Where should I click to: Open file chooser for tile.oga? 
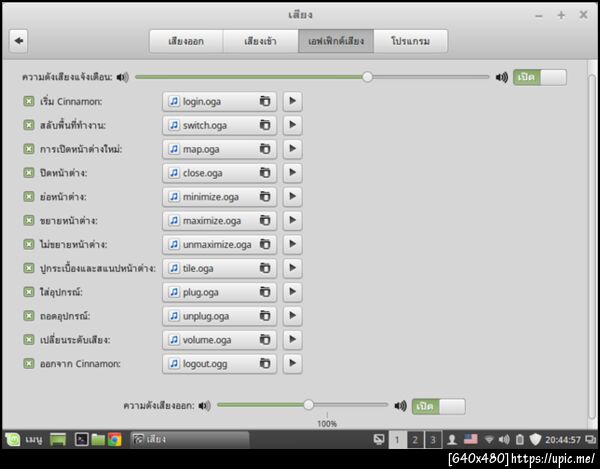coord(219,268)
